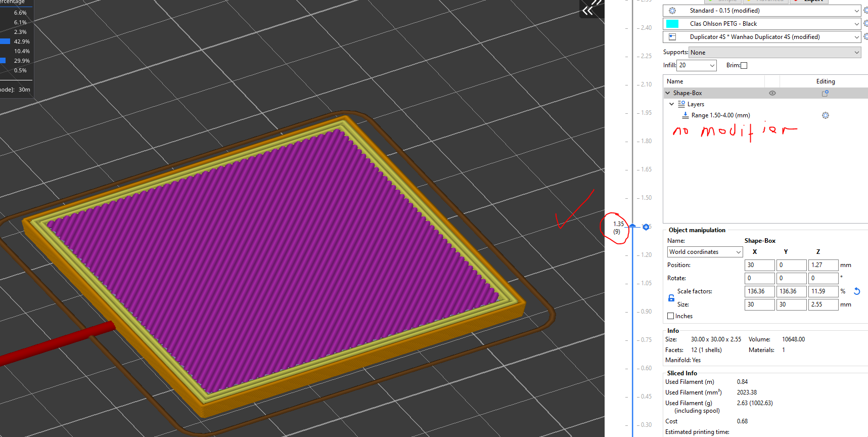Click the cyan filament color swatch

[672, 24]
